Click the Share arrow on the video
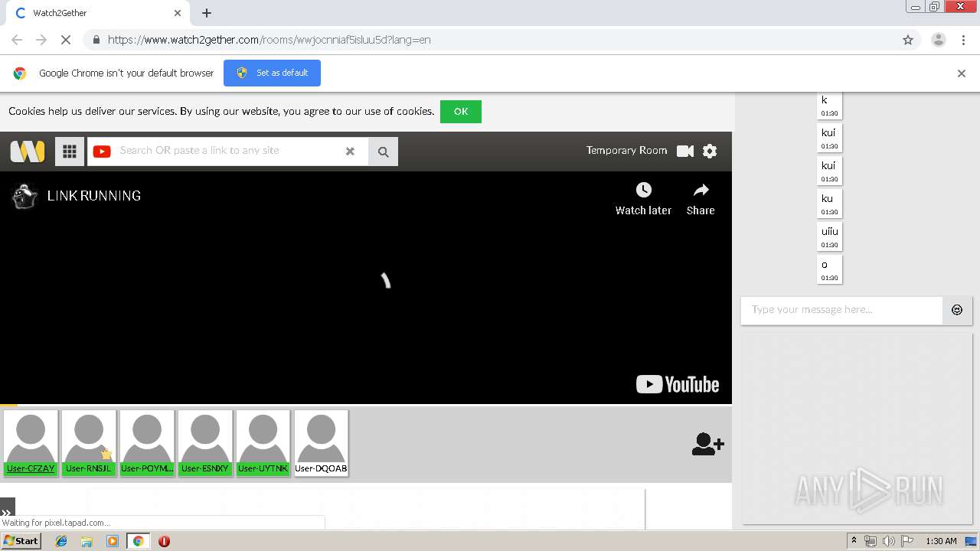Viewport: 980px width, 551px height. (x=701, y=190)
